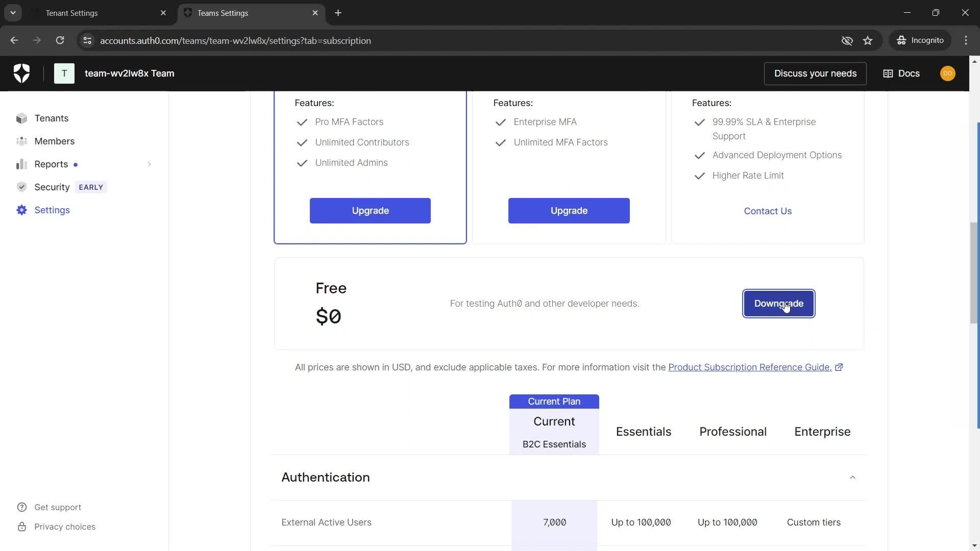980x551 pixels.
Task: Click the Contact Us link
Action: [768, 211]
